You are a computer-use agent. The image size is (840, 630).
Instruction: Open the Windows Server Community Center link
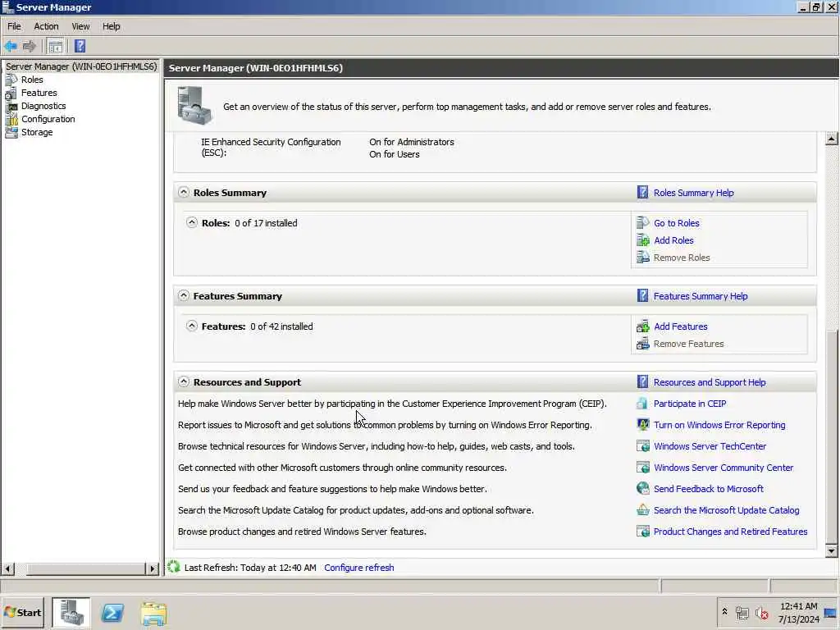pos(724,468)
